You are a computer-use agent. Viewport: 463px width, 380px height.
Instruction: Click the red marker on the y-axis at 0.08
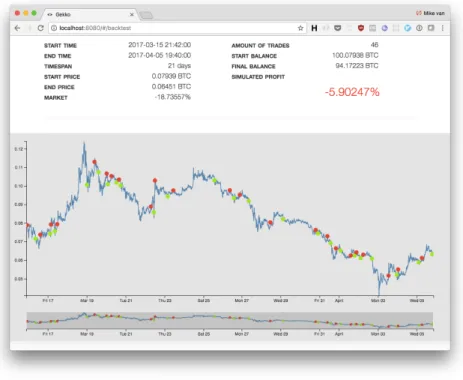point(27,225)
